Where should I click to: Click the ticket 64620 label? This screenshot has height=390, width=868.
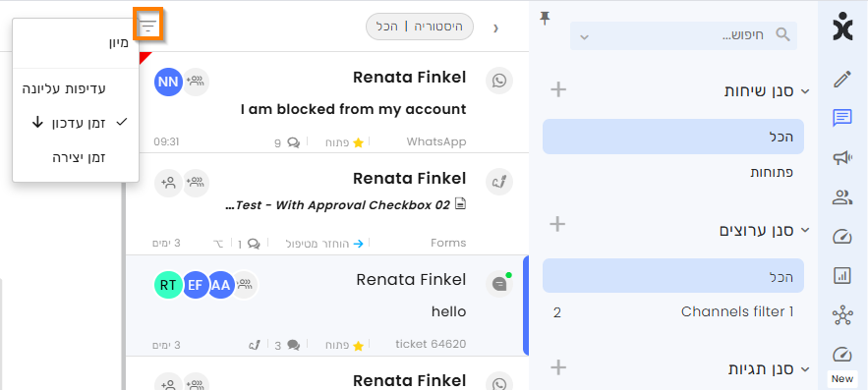click(431, 344)
